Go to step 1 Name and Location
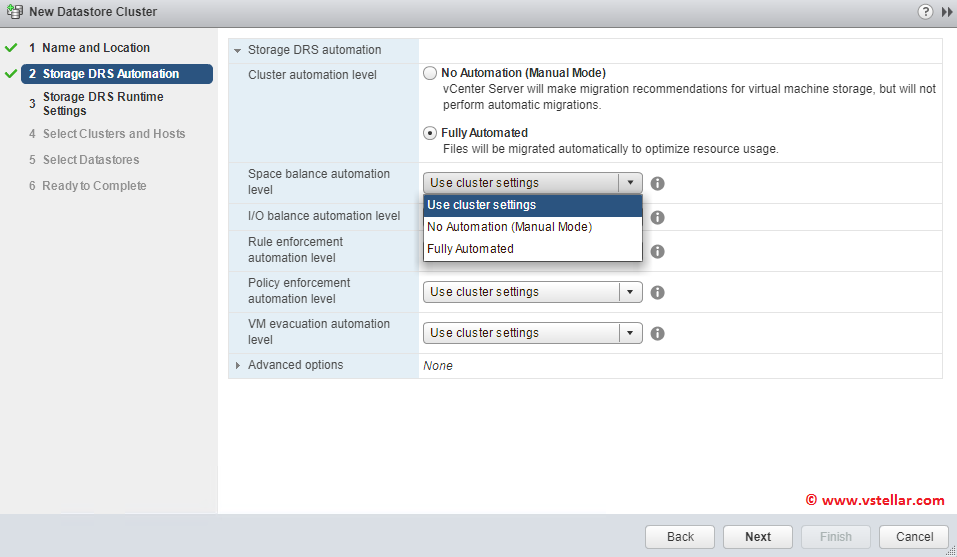The image size is (957, 557). pyautogui.click(x=96, y=48)
